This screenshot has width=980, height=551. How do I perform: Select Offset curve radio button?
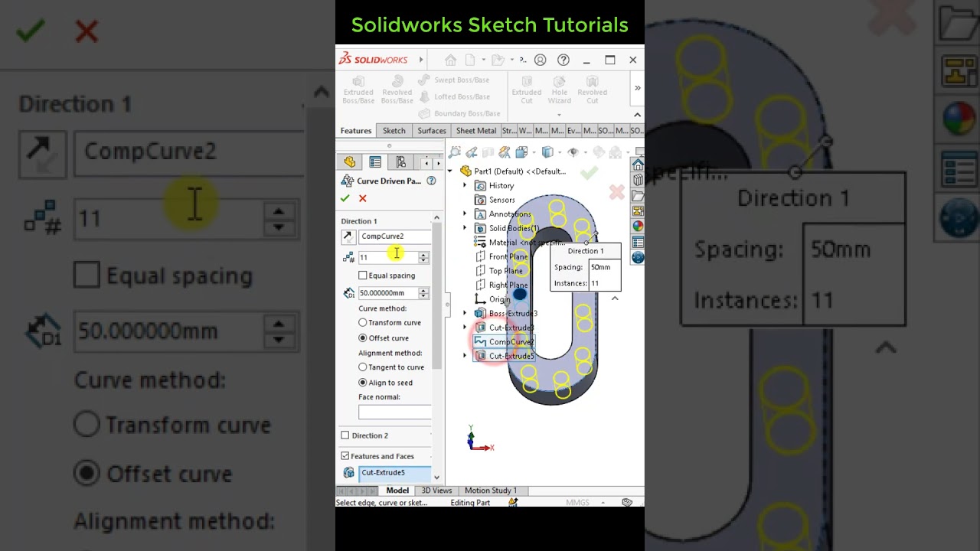[363, 338]
